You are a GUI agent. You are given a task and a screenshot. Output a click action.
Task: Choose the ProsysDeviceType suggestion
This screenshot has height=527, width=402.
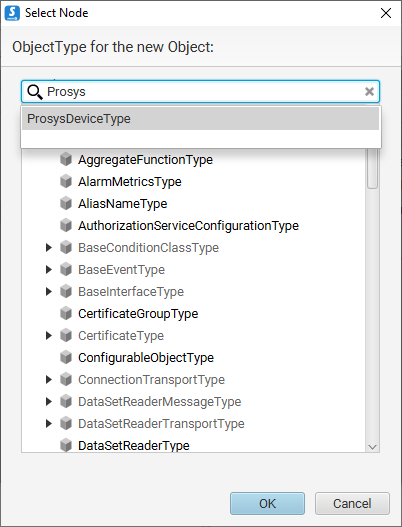201,119
